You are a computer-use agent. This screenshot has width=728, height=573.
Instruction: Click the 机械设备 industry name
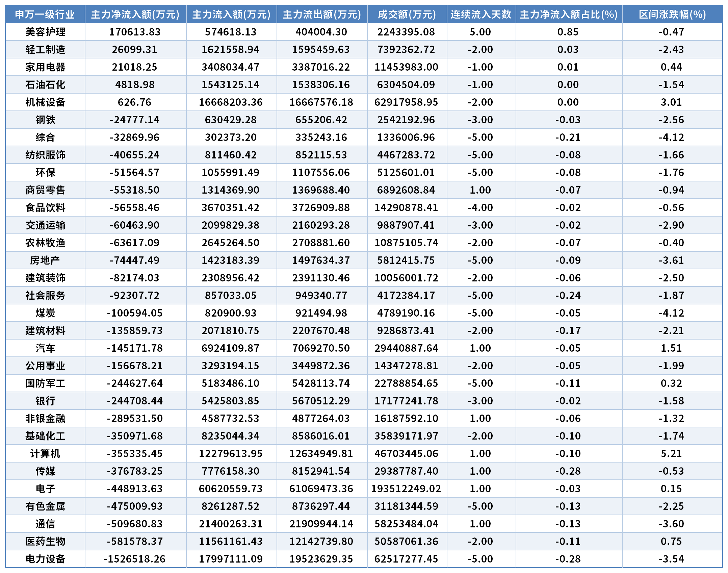click(x=45, y=102)
